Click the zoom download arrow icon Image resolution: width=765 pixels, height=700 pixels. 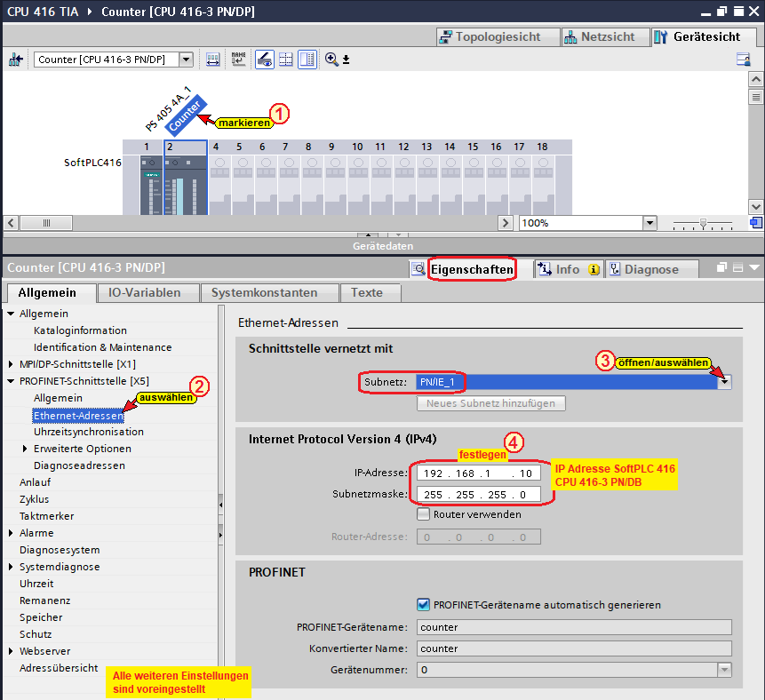tap(346, 60)
